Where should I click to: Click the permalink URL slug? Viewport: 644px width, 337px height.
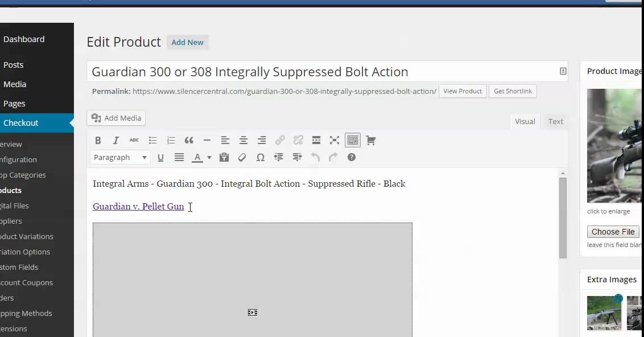pos(340,91)
